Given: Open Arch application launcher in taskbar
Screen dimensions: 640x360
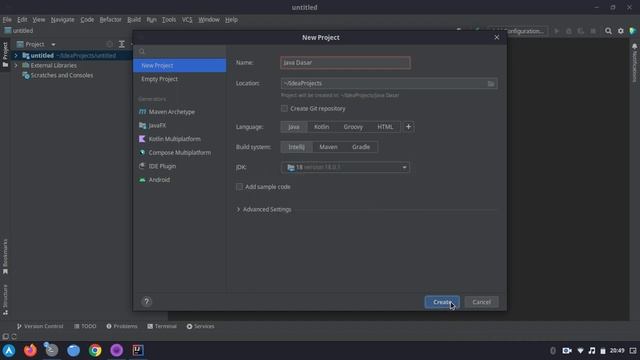Looking at the screenshot, I should 9,350.
